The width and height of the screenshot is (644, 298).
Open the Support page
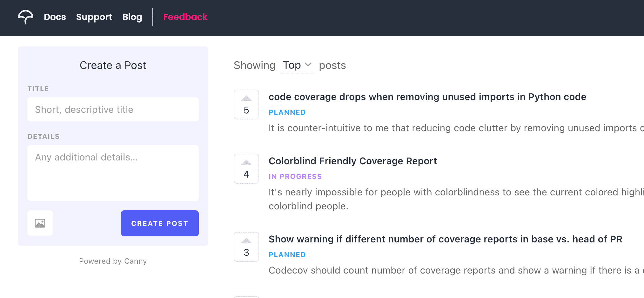tap(94, 17)
